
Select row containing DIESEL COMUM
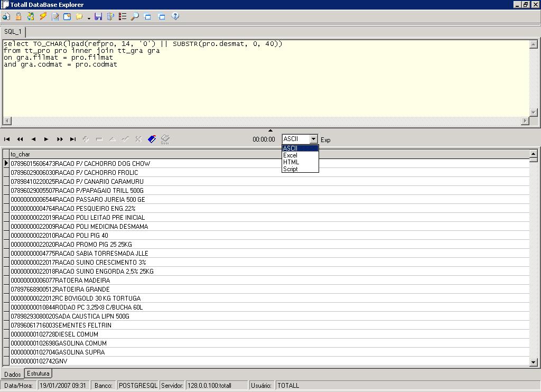click(x=269, y=334)
